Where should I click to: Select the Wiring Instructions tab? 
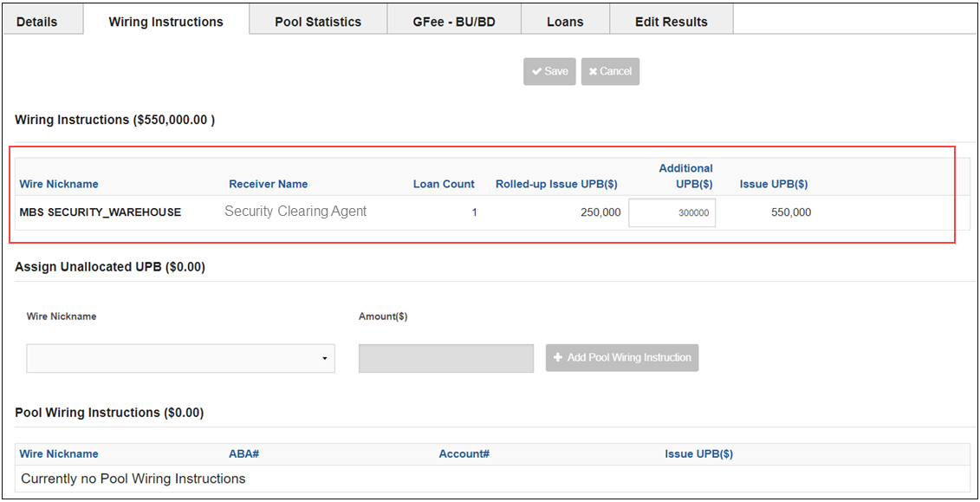click(x=165, y=22)
